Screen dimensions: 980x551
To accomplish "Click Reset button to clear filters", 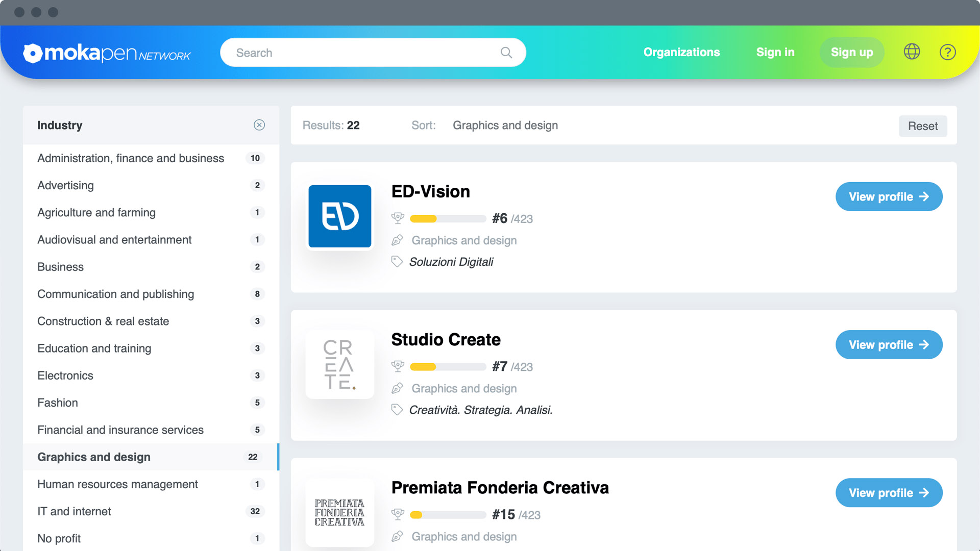I will [923, 126].
